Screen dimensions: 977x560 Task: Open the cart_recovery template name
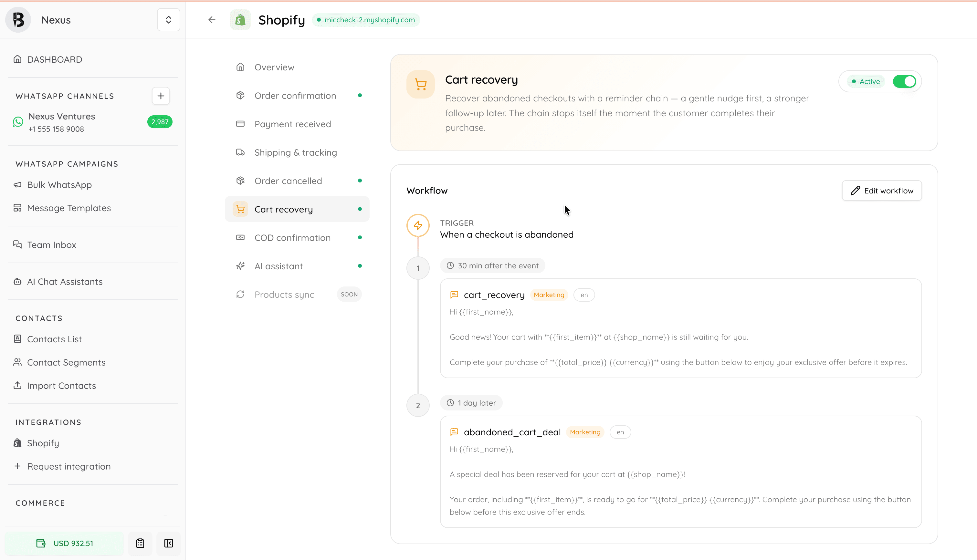point(494,295)
